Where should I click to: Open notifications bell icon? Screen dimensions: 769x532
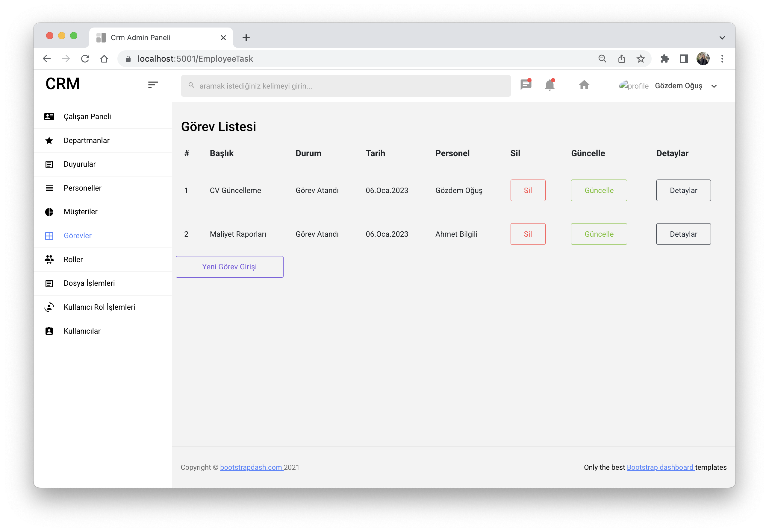(550, 85)
